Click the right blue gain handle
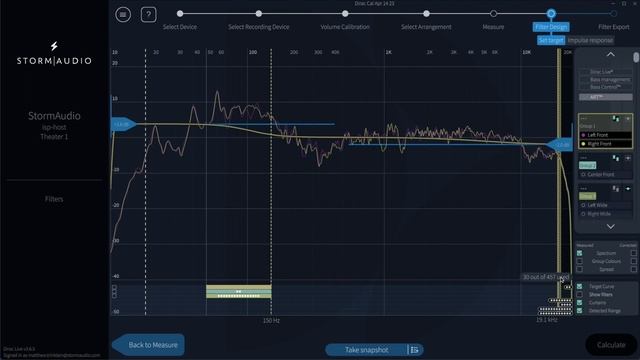The image size is (640, 360). tap(560, 145)
